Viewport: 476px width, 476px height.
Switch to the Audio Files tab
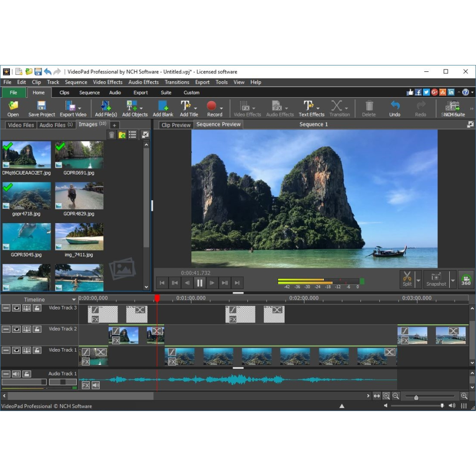point(56,125)
